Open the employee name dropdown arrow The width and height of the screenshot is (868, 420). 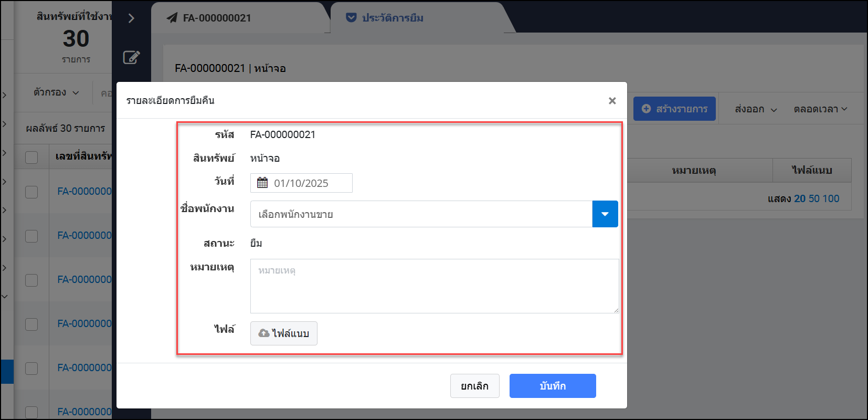click(605, 214)
